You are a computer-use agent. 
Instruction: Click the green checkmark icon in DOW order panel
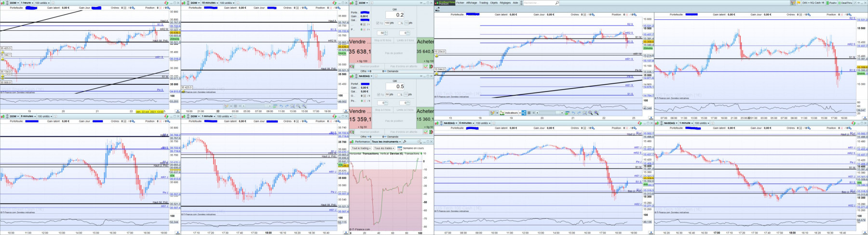tap(426, 66)
